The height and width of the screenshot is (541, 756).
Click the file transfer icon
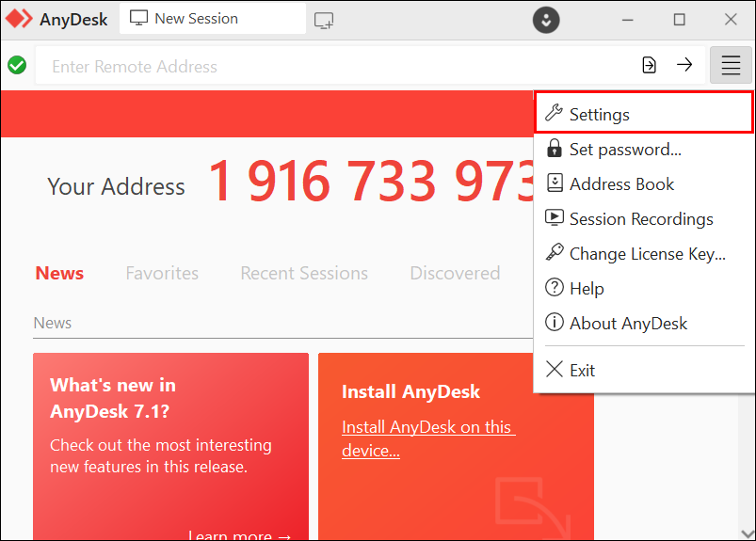click(x=649, y=65)
